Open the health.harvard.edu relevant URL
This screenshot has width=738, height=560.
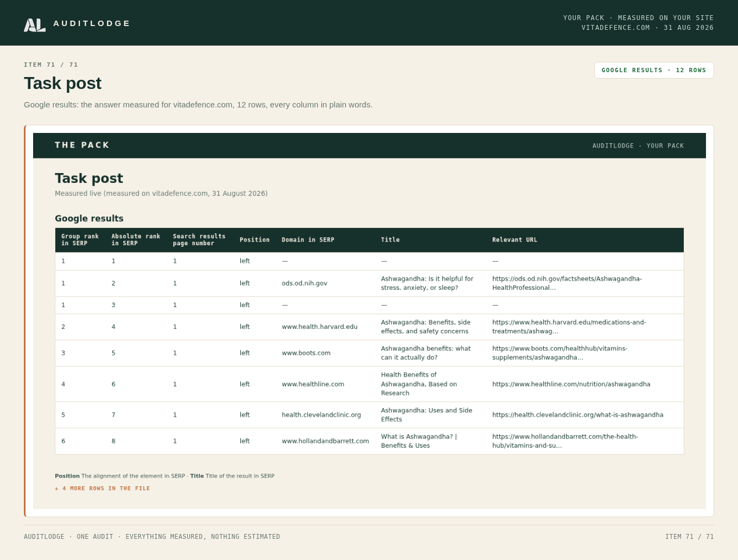click(x=569, y=327)
